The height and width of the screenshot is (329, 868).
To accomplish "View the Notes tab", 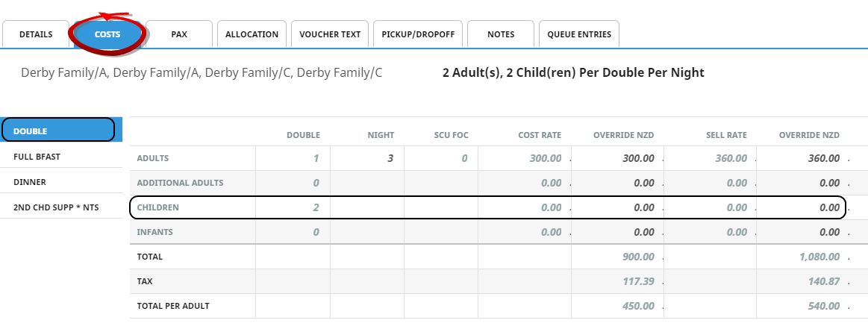I will (x=501, y=34).
